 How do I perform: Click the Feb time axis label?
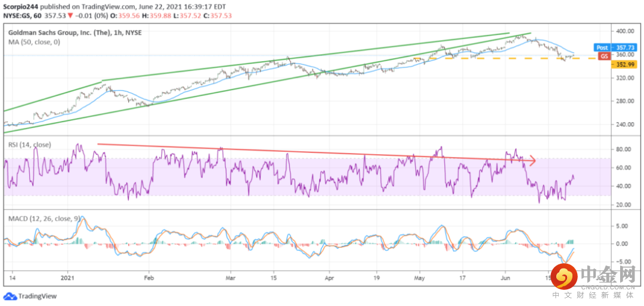pos(148,277)
